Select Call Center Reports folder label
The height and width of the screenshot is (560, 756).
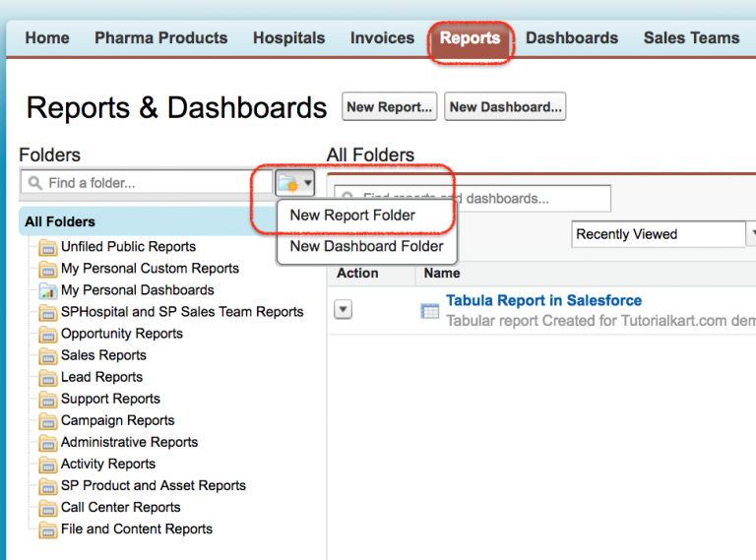(120, 507)
